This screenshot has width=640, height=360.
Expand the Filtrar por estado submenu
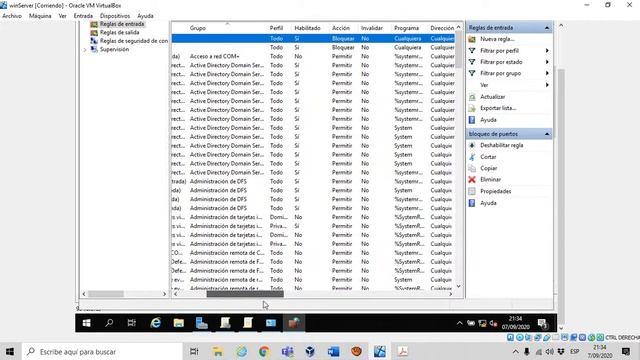(x=547, y=62)
